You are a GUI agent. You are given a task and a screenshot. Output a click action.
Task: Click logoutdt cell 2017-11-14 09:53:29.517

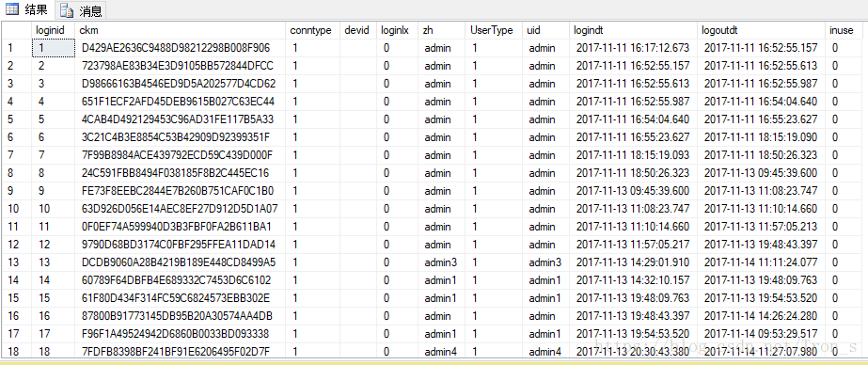coord(761,333)
